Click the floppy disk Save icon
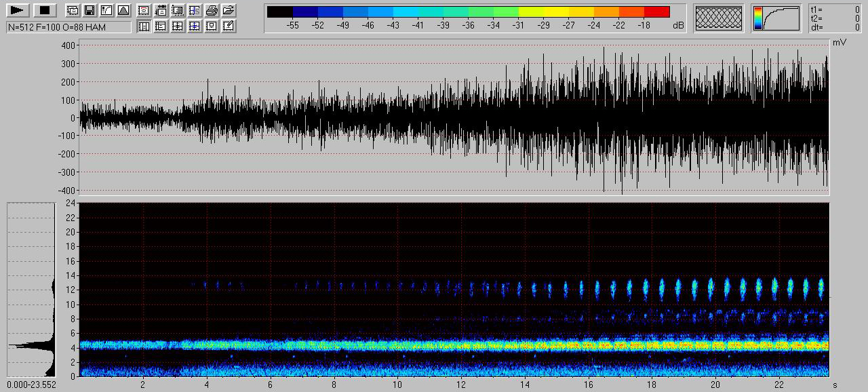 click(x=89, y=10)
